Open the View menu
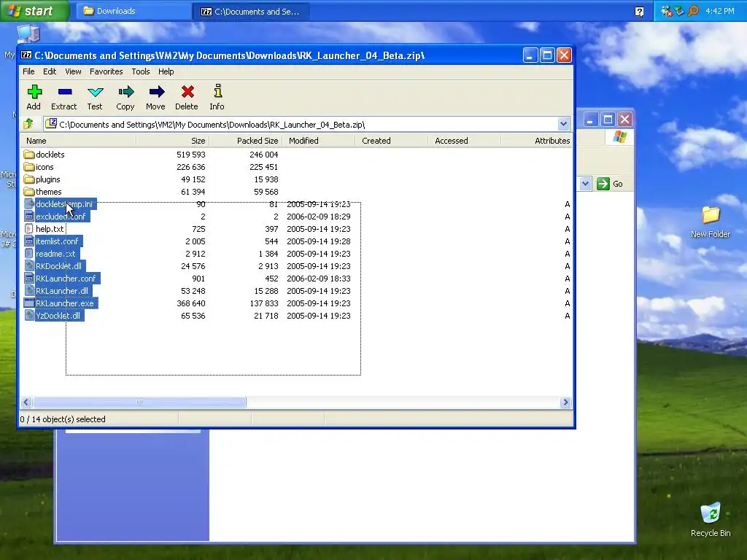 coord(73,71)
